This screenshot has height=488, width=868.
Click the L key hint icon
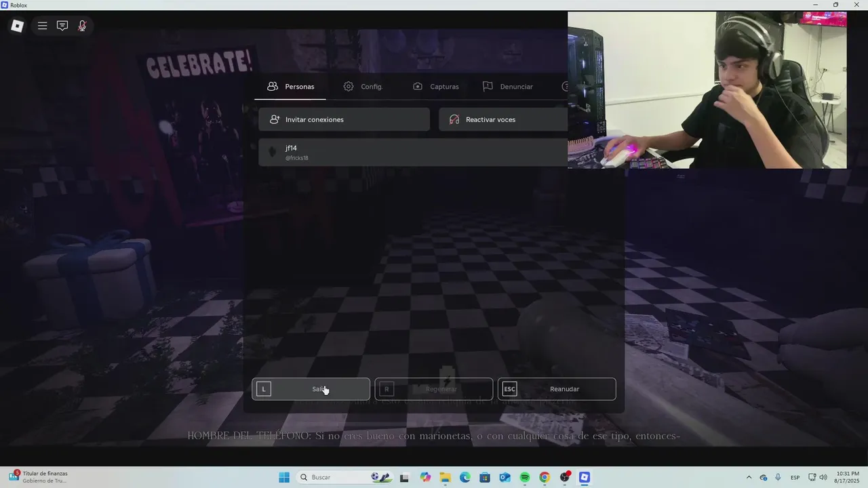pyautogui.click(x=264, y=389)
